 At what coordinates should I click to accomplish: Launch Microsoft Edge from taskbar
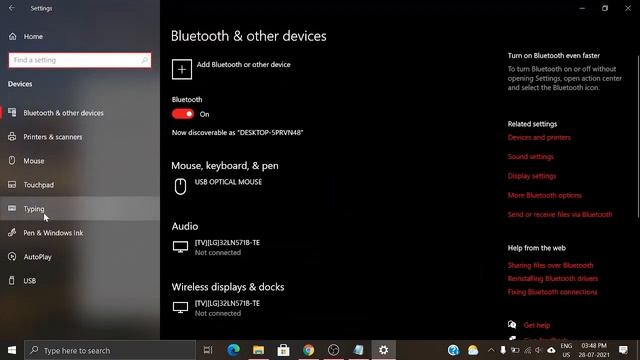233,350
